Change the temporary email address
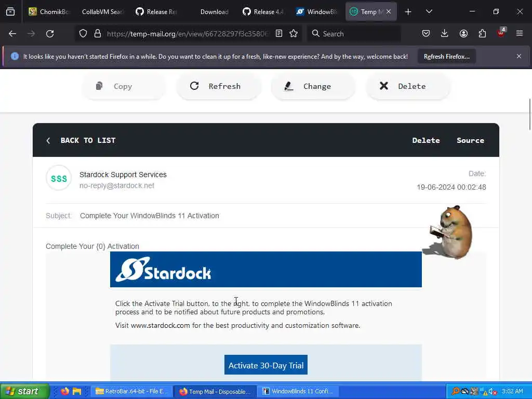 pos(313,87)
